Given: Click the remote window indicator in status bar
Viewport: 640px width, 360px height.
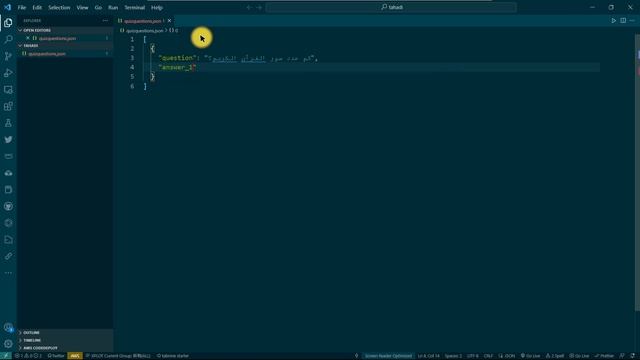Looking at the screenshot, I should click(x=6, y=356).
